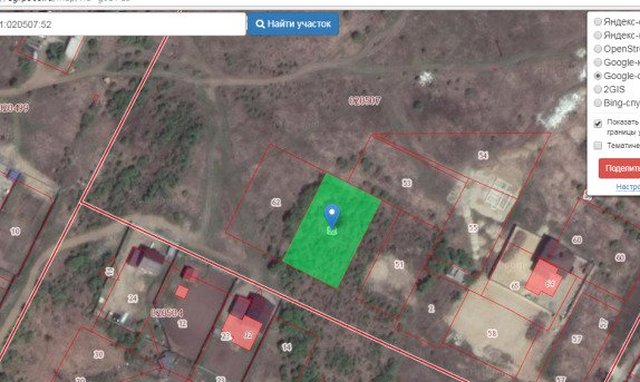
Task: Select parcel number 10
Action: point(15,231)
